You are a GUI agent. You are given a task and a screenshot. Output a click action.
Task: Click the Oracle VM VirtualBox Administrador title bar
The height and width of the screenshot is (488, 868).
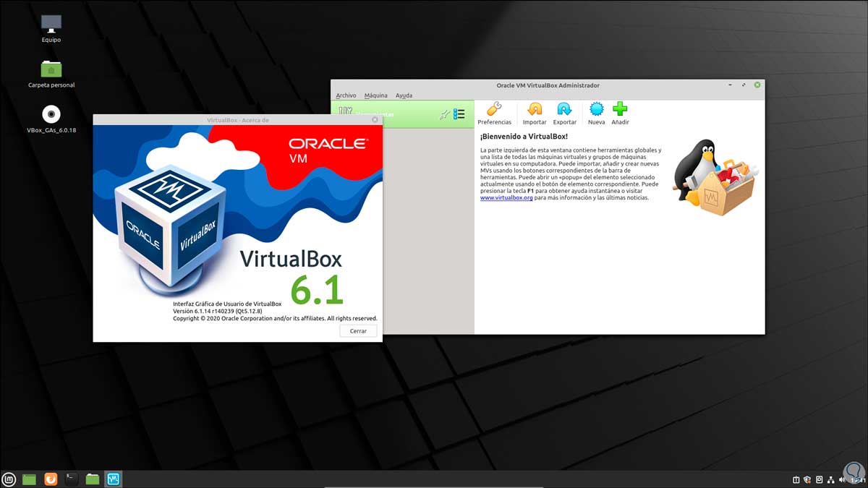point(548,85)
